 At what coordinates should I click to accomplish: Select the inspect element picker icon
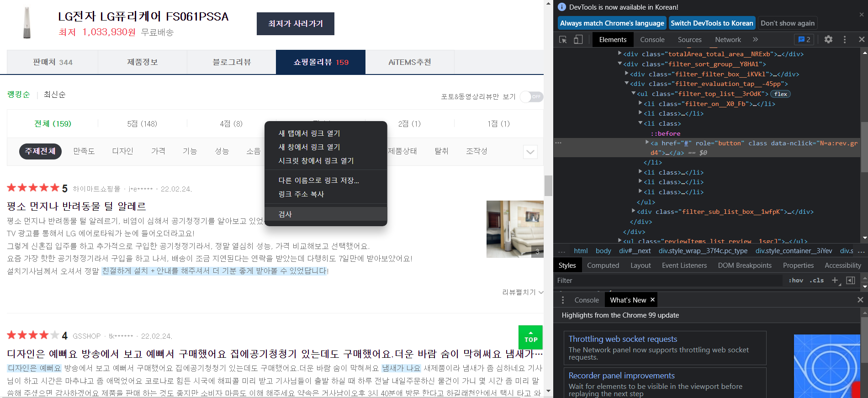(x=563, y=40)
